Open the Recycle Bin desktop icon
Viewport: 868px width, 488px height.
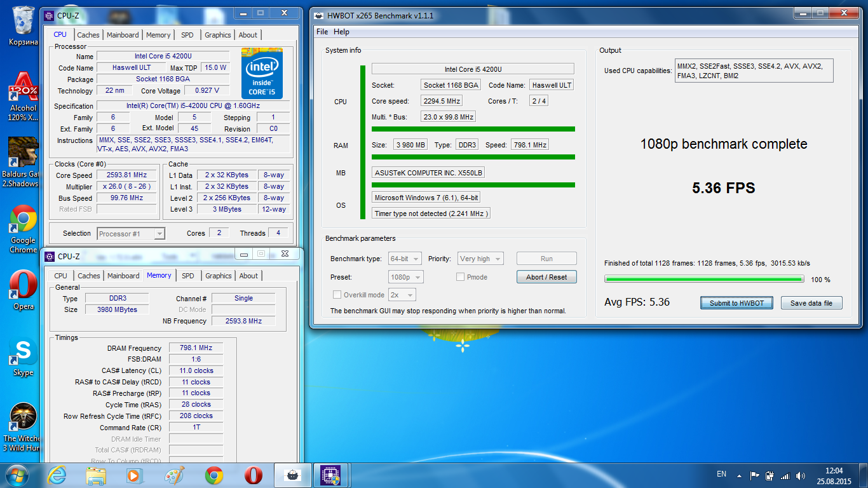[x=24, y=25]
